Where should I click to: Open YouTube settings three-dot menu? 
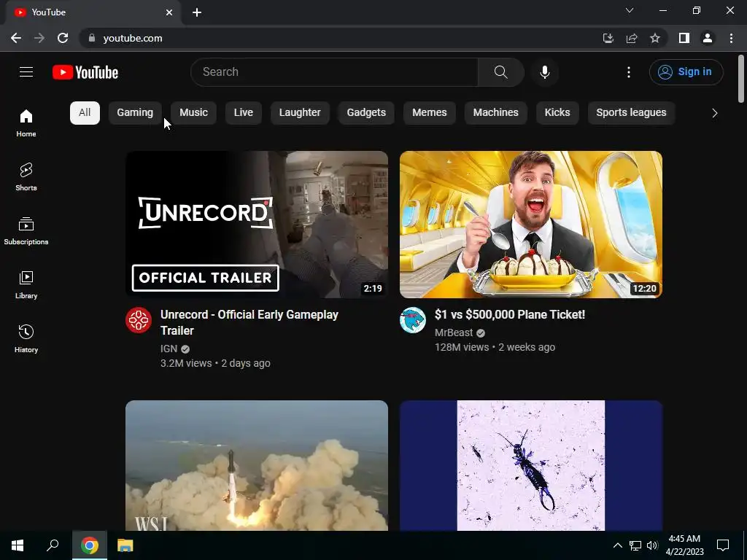pos(629,72)
